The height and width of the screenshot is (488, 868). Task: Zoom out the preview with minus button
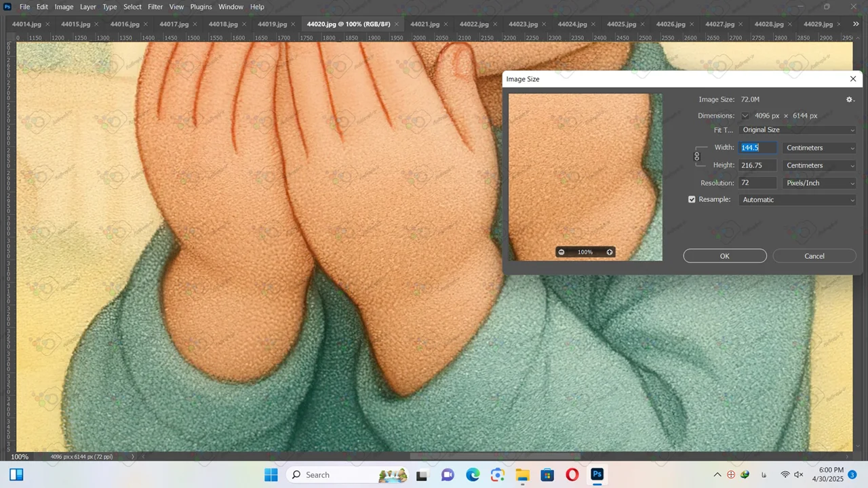click(561, 252)
